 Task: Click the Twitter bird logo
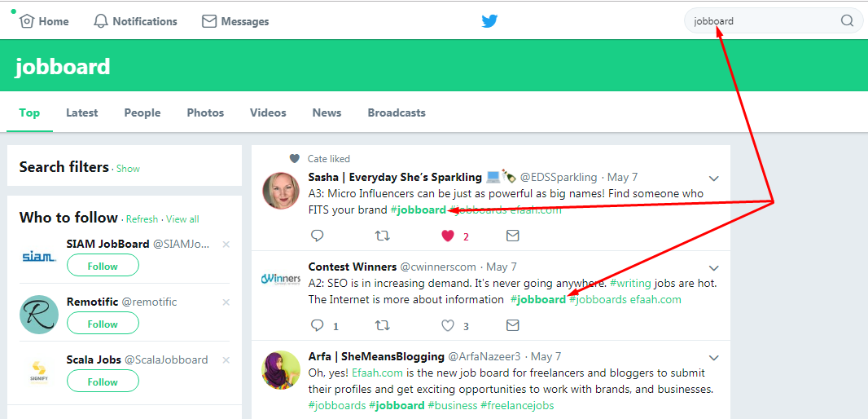[489, 21]
